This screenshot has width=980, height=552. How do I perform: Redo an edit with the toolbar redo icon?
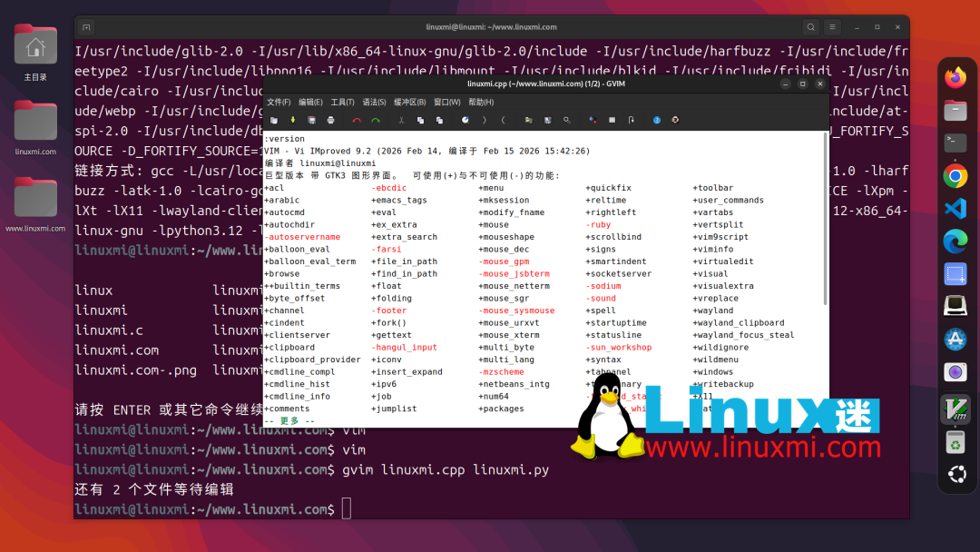pos(376,119)
